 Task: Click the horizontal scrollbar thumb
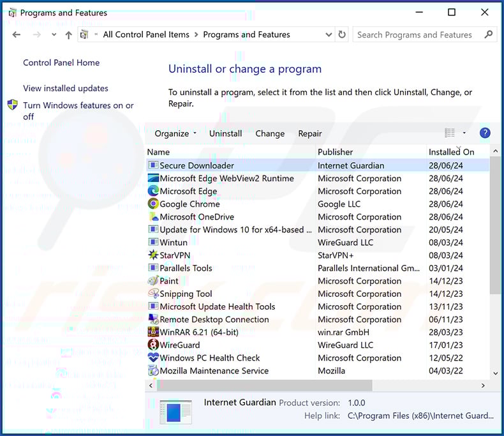tap(265, 385)
